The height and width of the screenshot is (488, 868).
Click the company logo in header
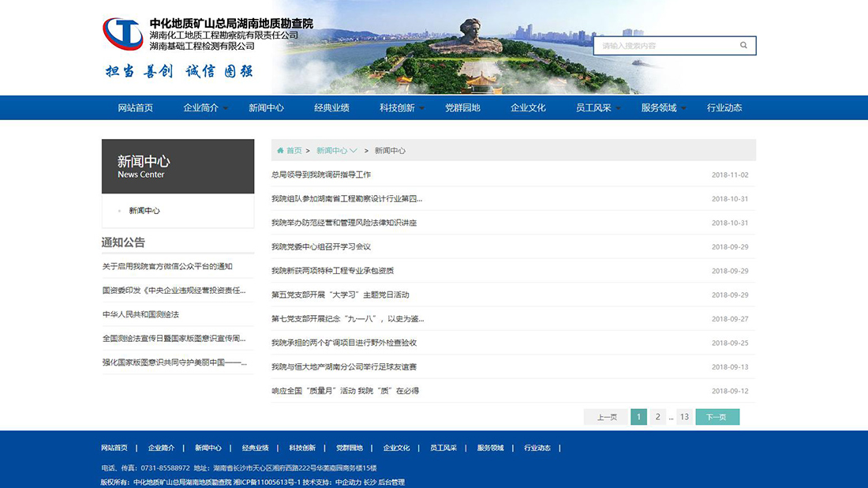(x=123, y=34)
